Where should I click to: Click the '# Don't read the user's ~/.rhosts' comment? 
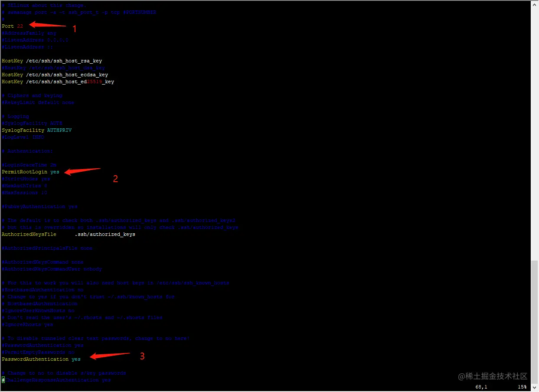tap(82, 318)
